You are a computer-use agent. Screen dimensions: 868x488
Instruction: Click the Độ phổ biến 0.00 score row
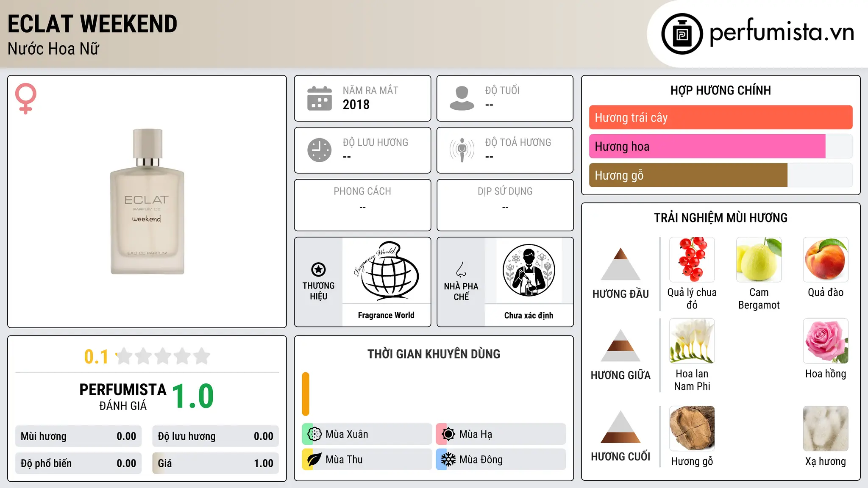click(x=78, y=463)
